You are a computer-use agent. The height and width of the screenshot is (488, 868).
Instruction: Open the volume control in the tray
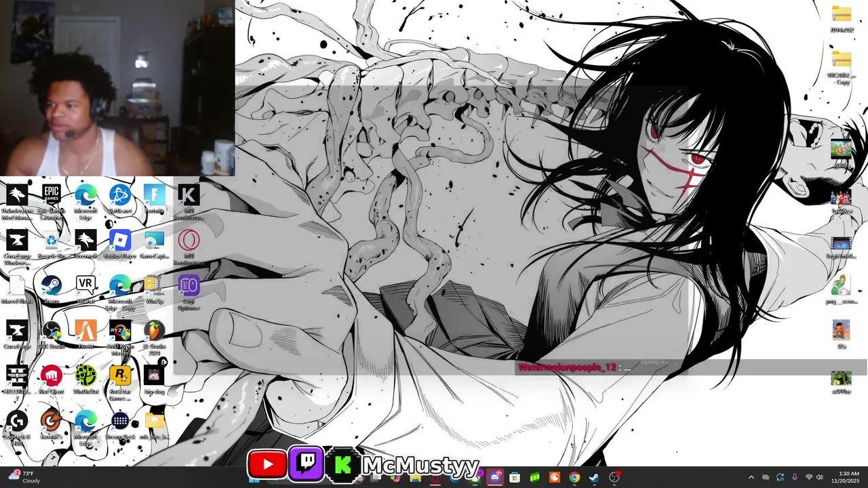click(x=819, y=477)
